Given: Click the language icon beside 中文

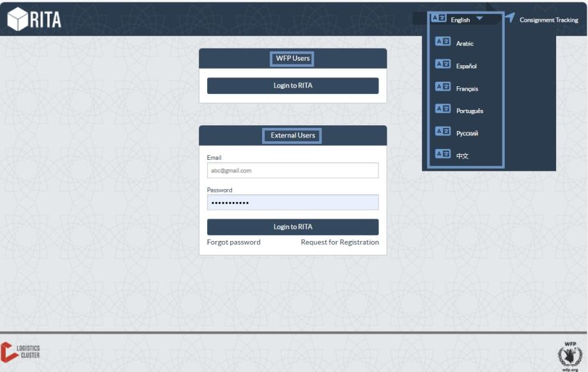Looking at the screenshot, I should [442, 154].
